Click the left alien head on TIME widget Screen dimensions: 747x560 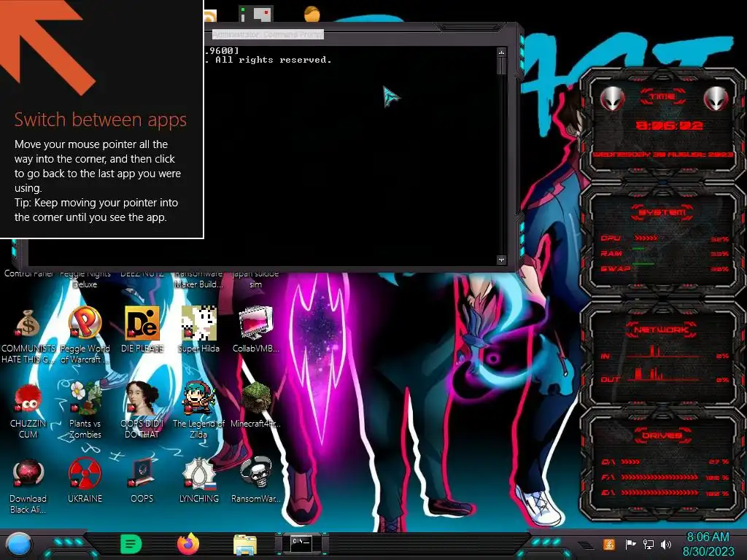613,98
